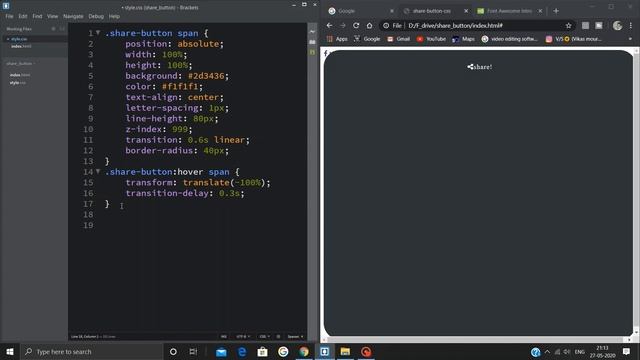Open Microsoft Edge from the taskbar
The width and height of the screenshot is (640, 360).
(x=242, y=351)
